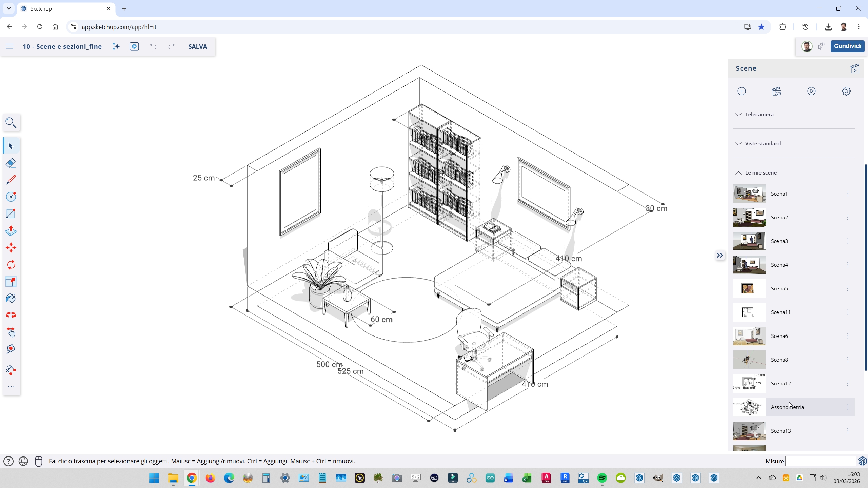
Task: Click the SALVA button
Action: 198,47
